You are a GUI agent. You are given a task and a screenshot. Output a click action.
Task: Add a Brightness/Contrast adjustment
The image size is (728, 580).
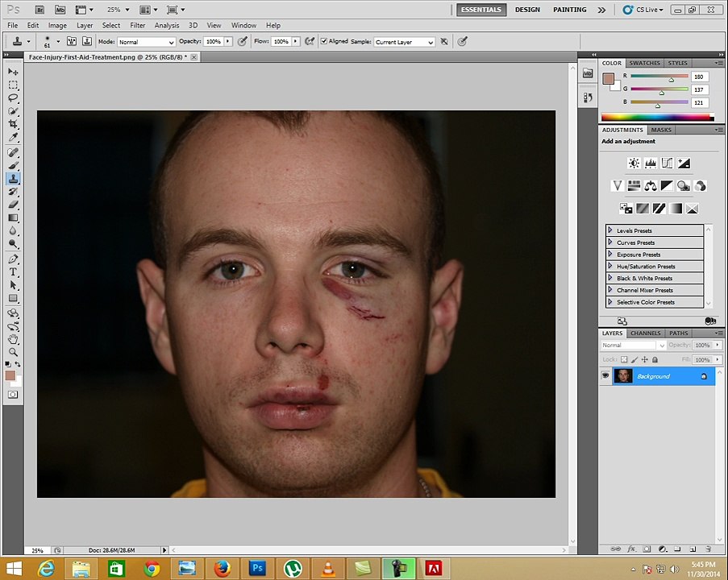pos(634,163)
